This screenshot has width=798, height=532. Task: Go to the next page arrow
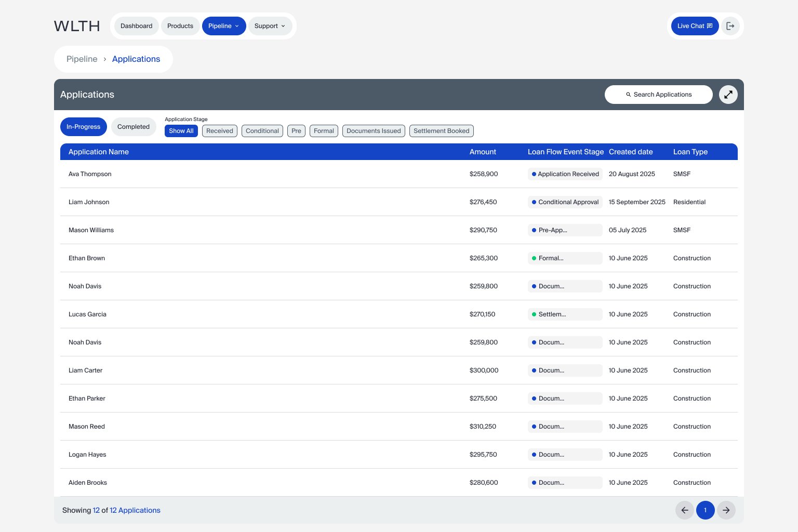[726, 510]
